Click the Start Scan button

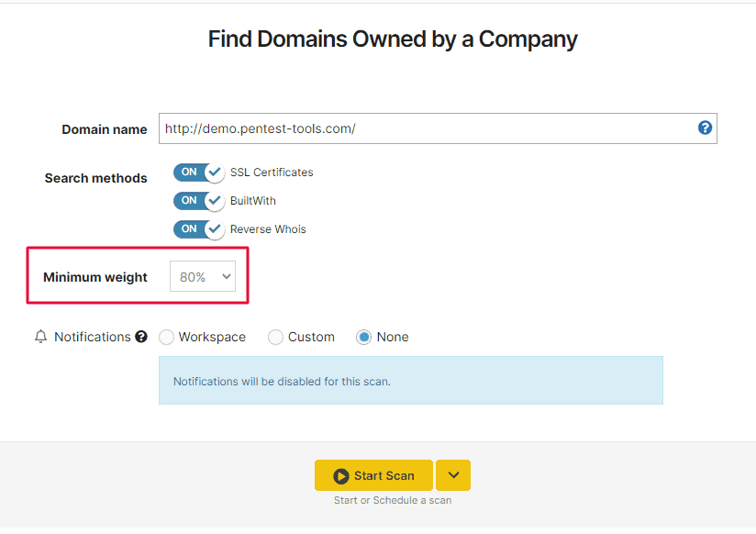[x=373, y=475]
